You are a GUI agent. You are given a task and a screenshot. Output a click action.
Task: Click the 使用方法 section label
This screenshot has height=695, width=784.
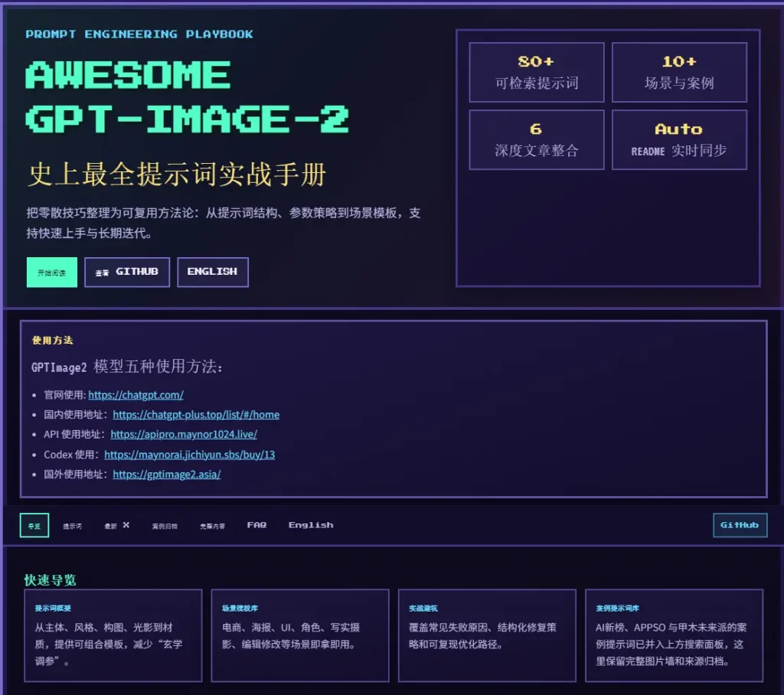[53, 341]
